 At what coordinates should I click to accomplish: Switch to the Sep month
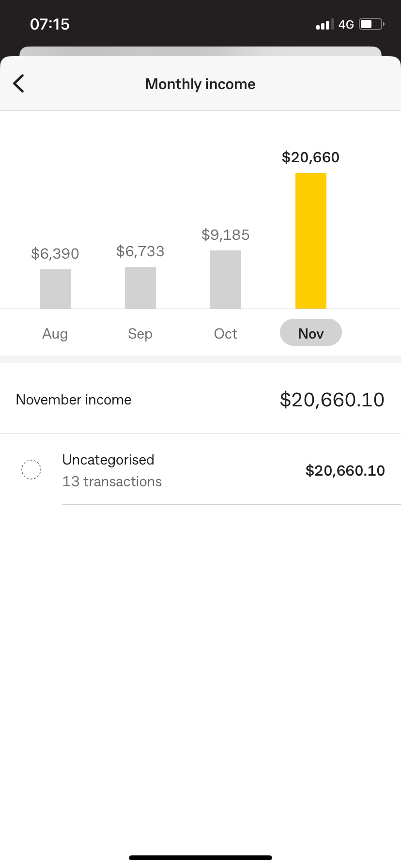pos(140,334)
